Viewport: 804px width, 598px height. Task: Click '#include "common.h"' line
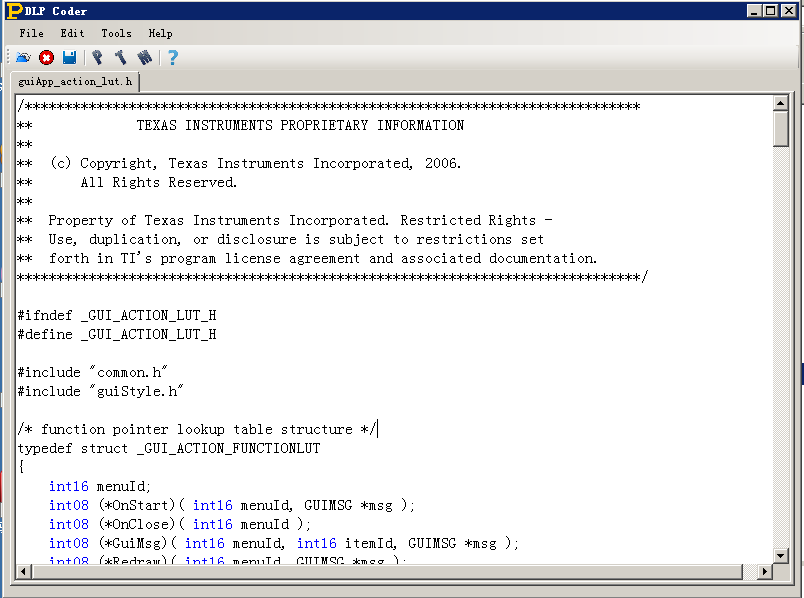pos(92,372)
